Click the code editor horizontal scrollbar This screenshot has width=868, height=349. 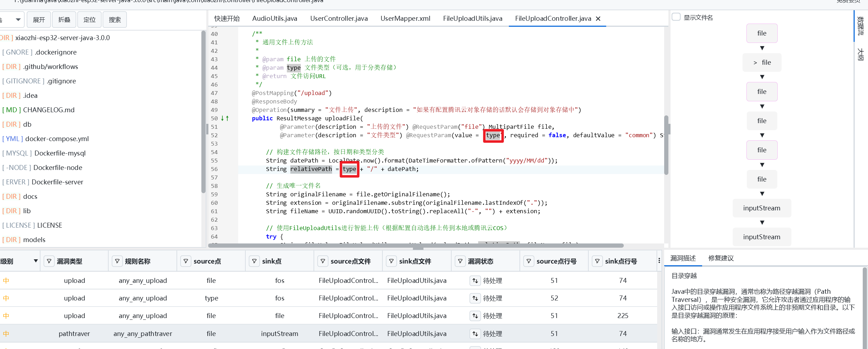(x=416, y=245)
